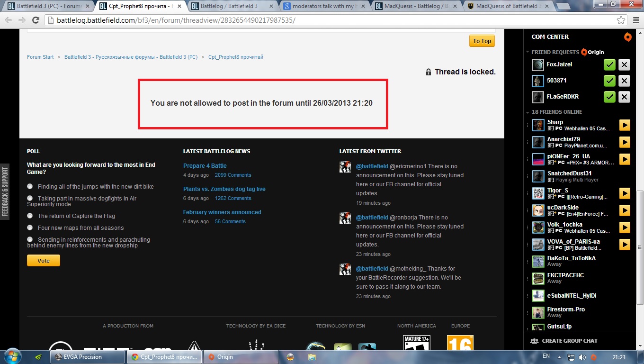Open options handle next to Firestorm-Pro
644x364 pixels.
(x=528, y=312)
